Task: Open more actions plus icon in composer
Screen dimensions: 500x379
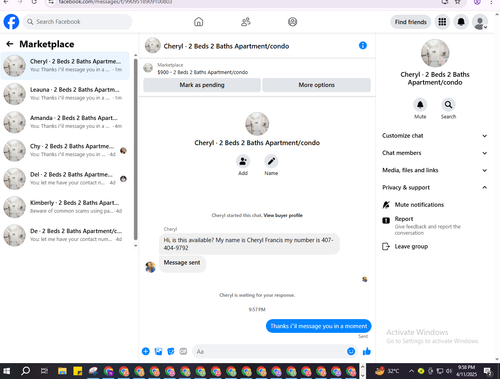Action: (146, 351)
